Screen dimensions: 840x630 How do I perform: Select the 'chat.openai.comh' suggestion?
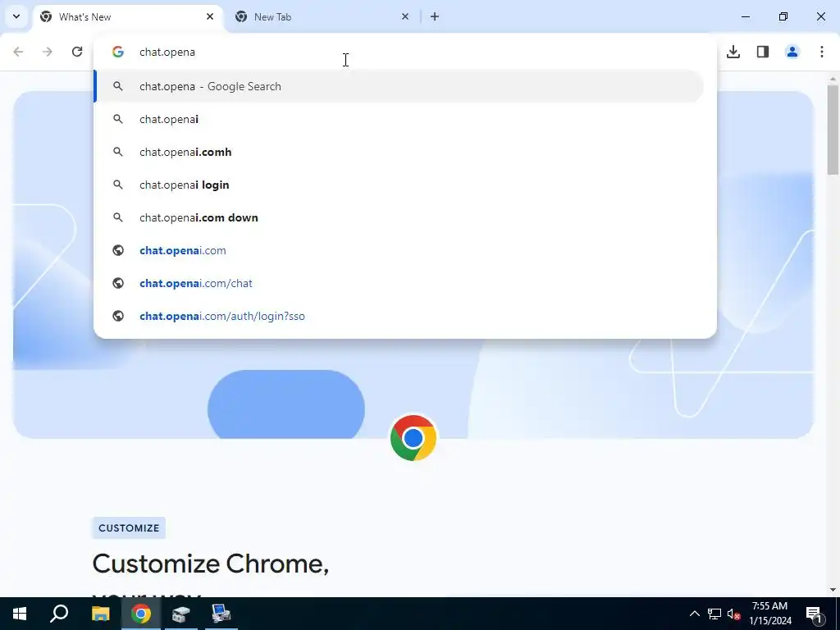tap(399, 152)
